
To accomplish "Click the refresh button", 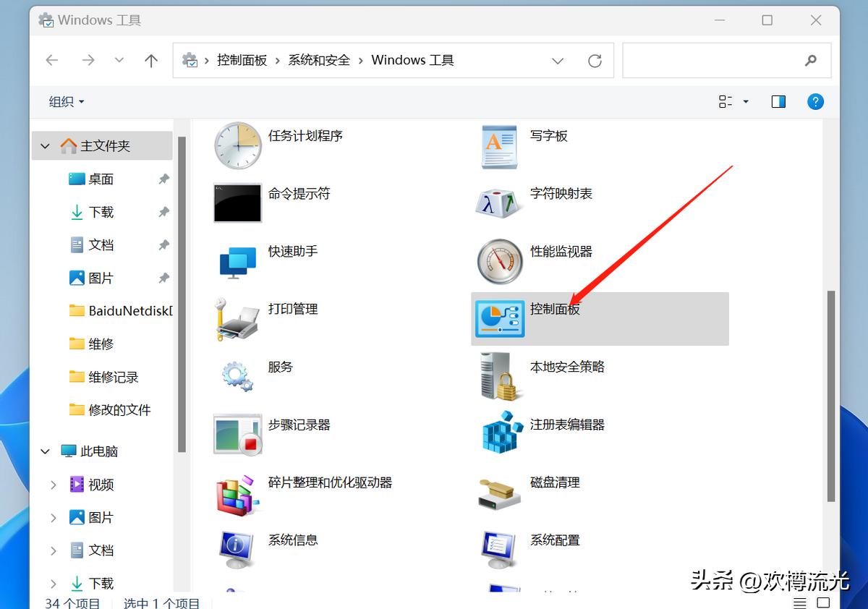I will 595,61.
